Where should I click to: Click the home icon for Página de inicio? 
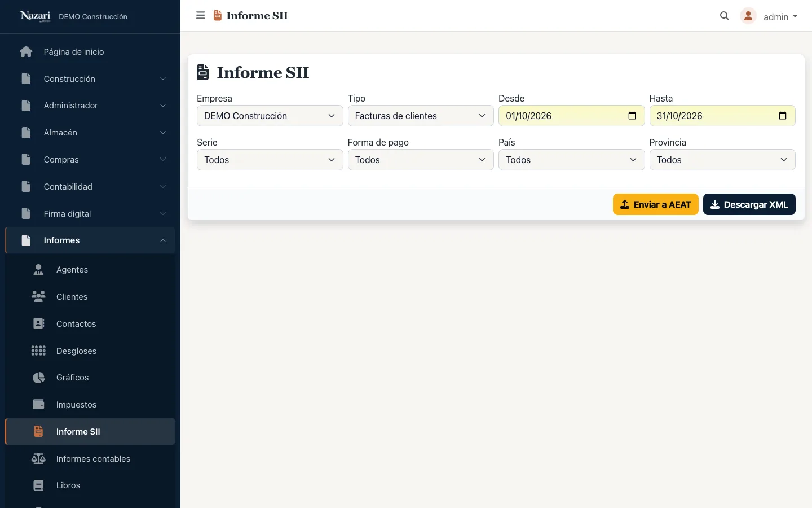pyautogui.click(x=26, y=52)
